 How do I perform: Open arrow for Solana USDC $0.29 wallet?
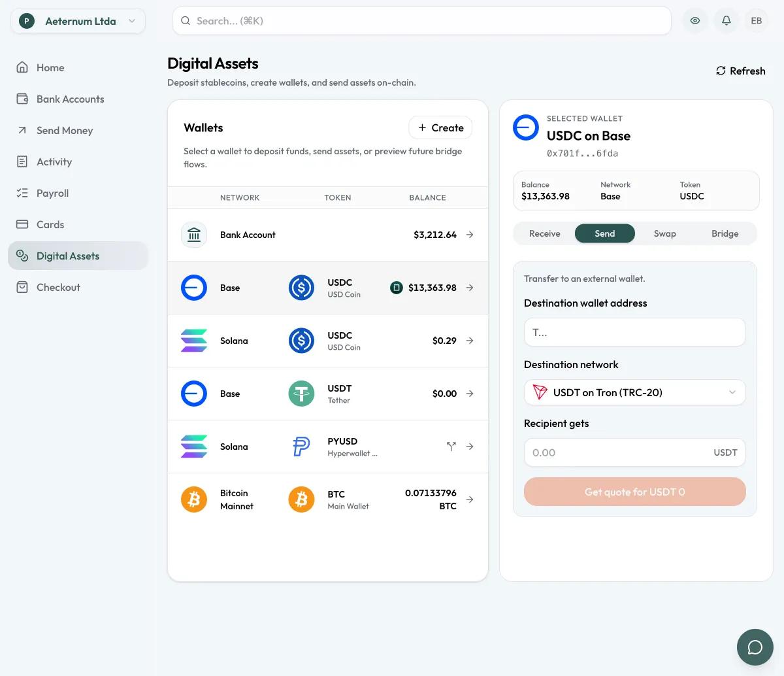[x=470, y=341]
